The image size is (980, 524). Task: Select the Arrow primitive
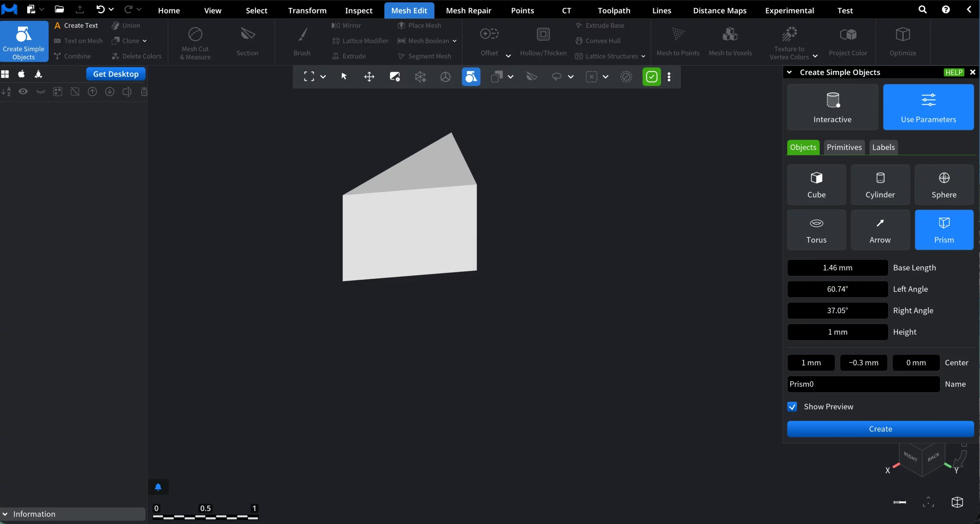click(x=880, y=229)
